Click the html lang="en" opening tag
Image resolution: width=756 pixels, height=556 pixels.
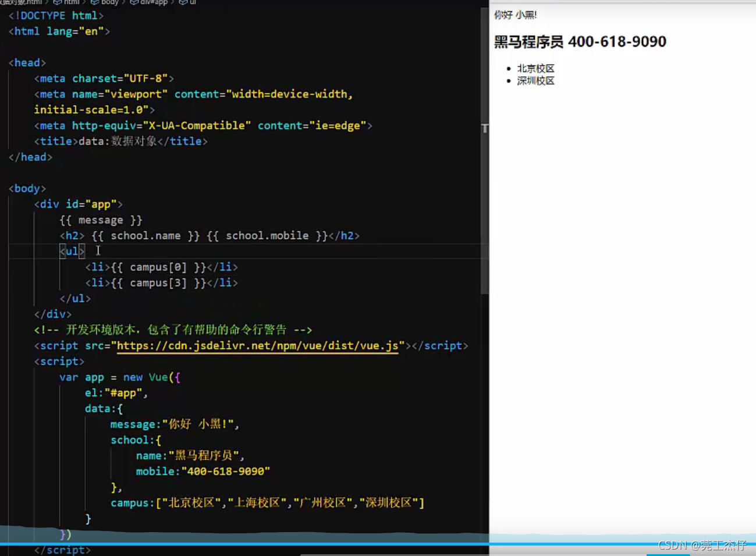[59, 31]
